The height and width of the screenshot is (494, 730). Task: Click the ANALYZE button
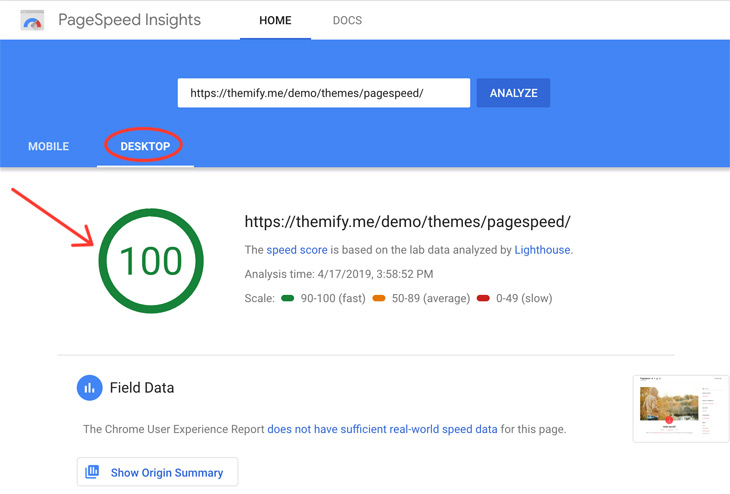point(513,93)
